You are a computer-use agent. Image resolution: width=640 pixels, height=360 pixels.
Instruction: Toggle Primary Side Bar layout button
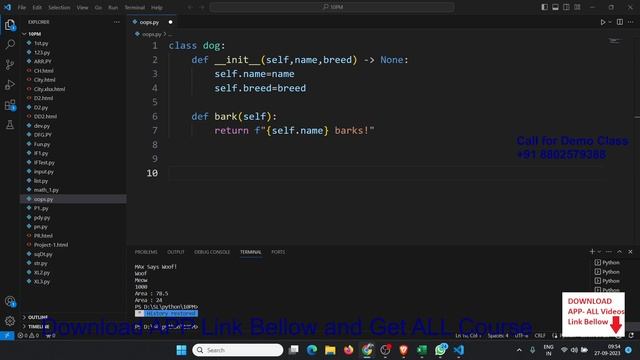coord(544,7)
